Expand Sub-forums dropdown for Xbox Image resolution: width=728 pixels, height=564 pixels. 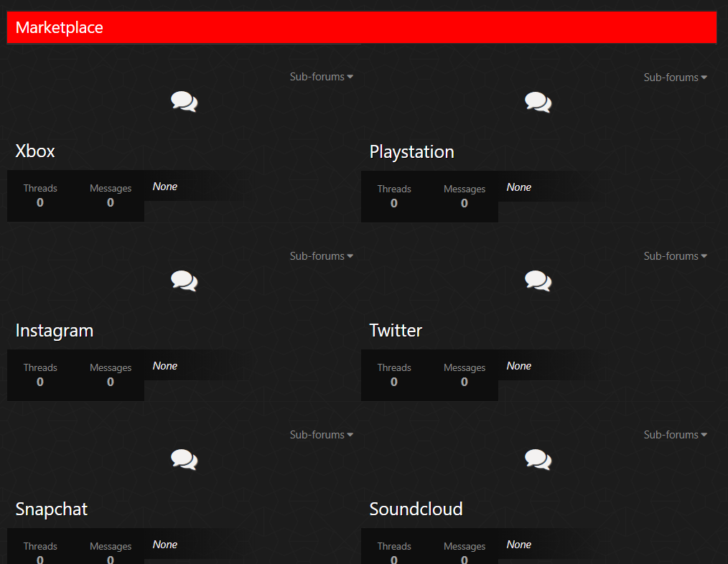click(322, 77)
